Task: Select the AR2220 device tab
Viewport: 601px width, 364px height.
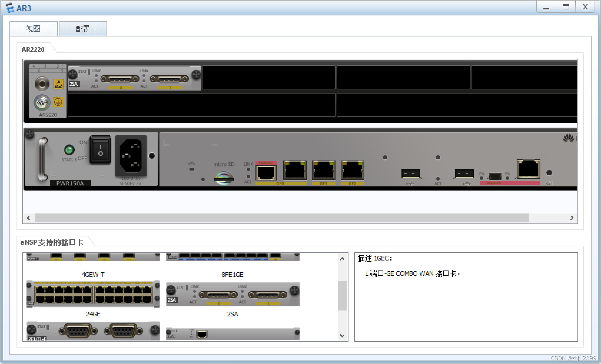Action: point(33,49)
